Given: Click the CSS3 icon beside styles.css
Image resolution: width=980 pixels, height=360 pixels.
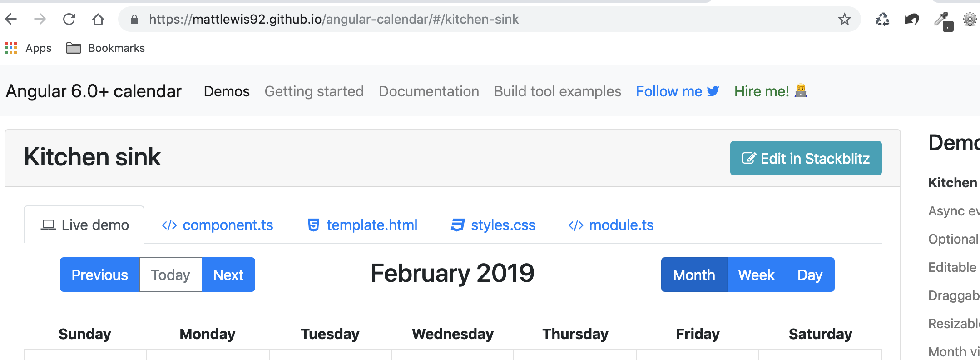Looking at the screenshot, I should coord(458,225).
